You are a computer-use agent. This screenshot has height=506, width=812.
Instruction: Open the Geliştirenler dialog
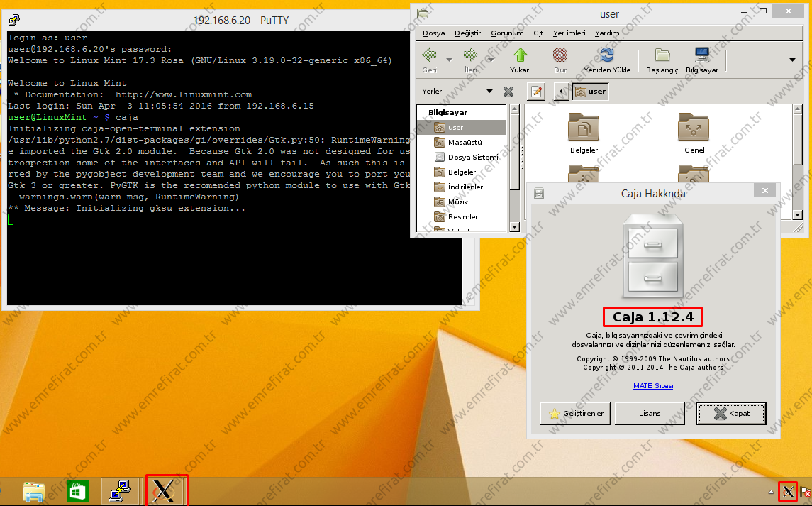[574, 413]
